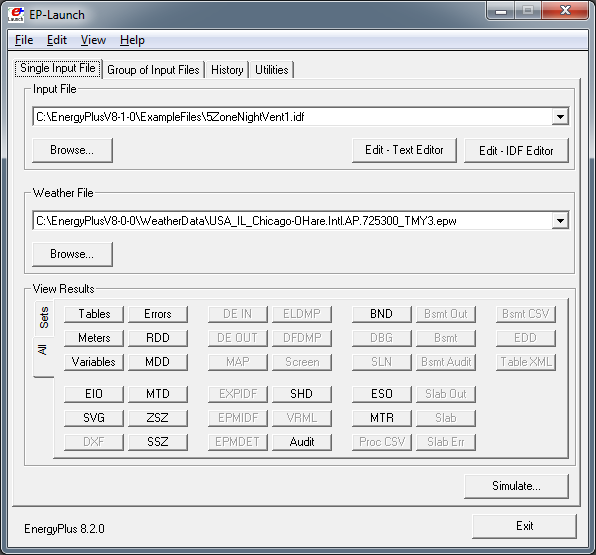The width and height of the screenshot is (596, 555).
Task: Select the Sets vertical tab
Action: (44, 318)
